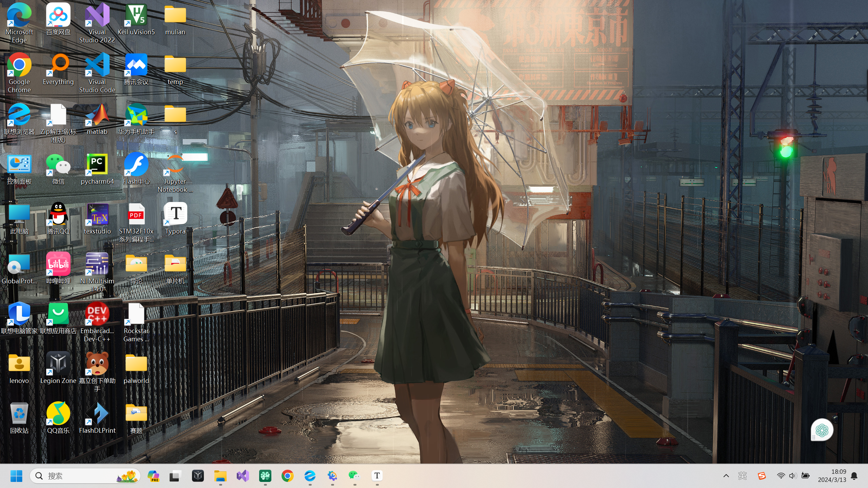This screenshot has width=868, height=488.
Task: Select 联想应用商店 desktop shortcut
Action: (x=58, y=318)
